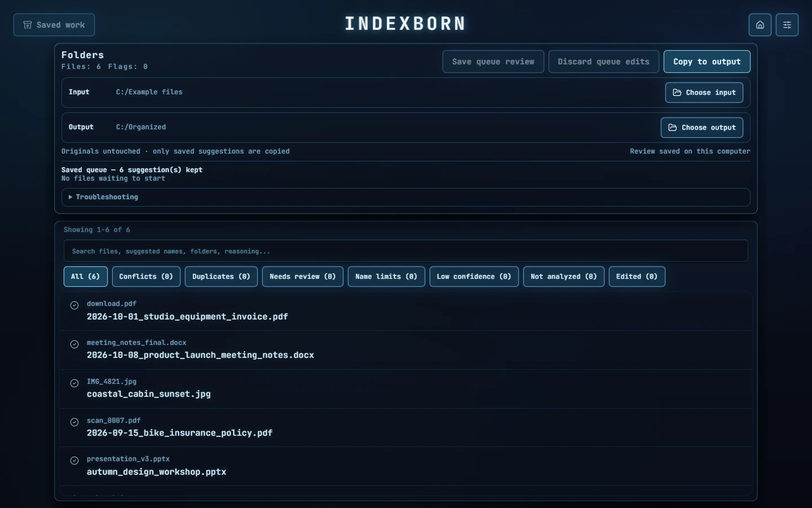
Task: Select the All (6) filter
Action: coord(86,277)
